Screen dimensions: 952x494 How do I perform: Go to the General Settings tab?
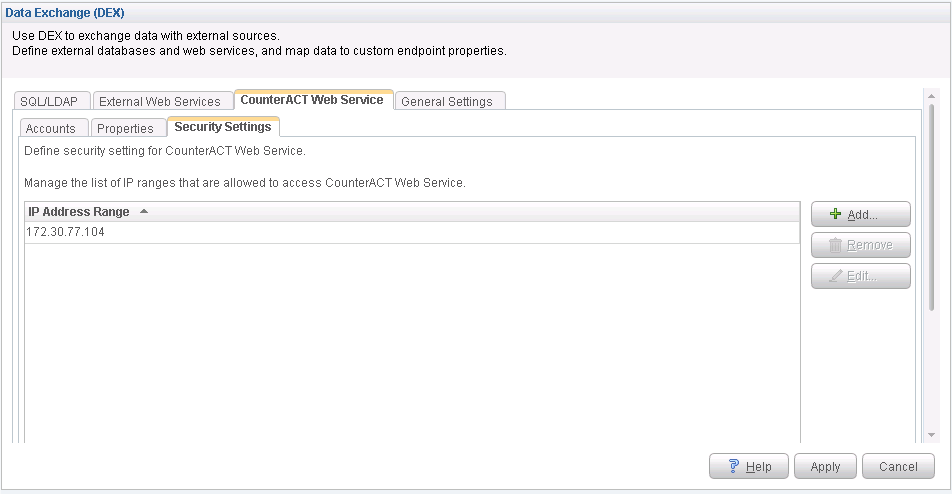tap(447, 101)
